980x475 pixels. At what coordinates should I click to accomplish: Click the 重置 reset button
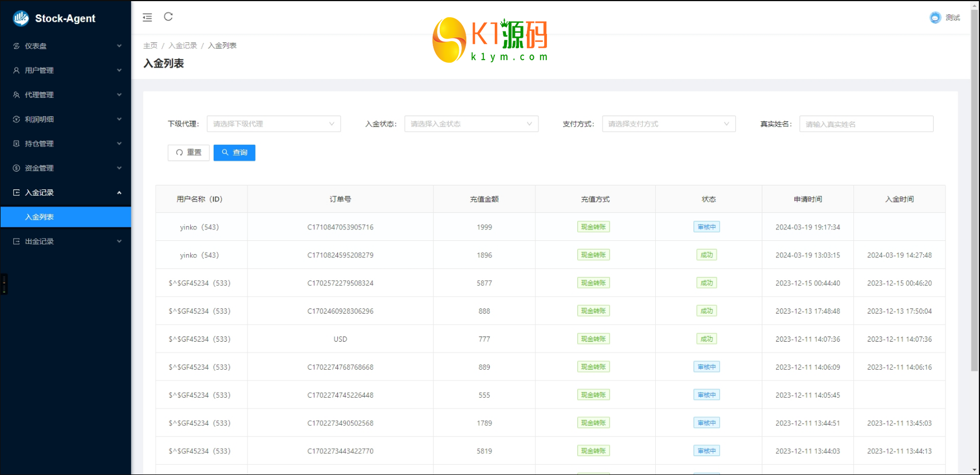(x=188, y=153)
